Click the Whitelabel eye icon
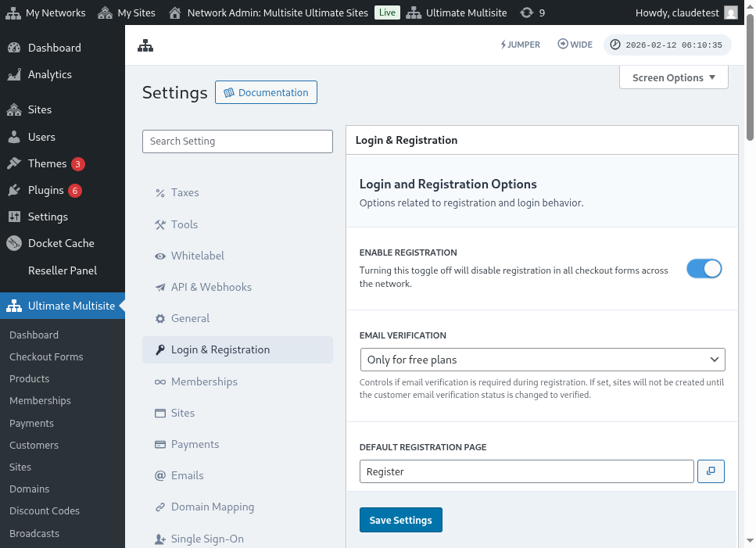The height and width of the screenshot is (548, 756). [x=160, y=256]
